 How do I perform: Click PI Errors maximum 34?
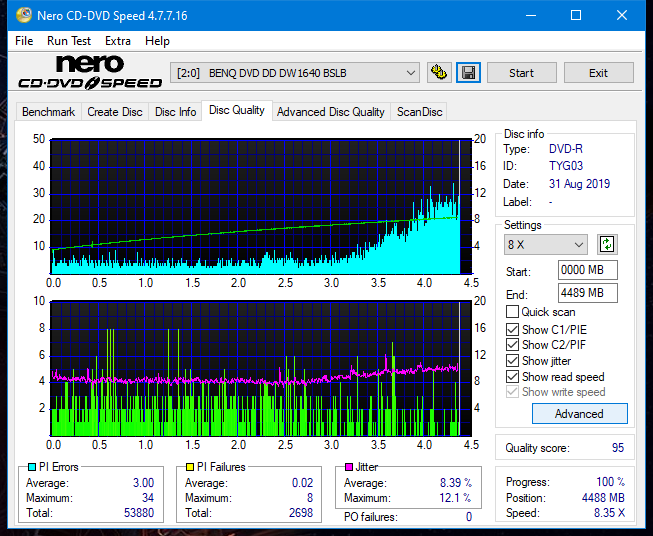(148, 498)
